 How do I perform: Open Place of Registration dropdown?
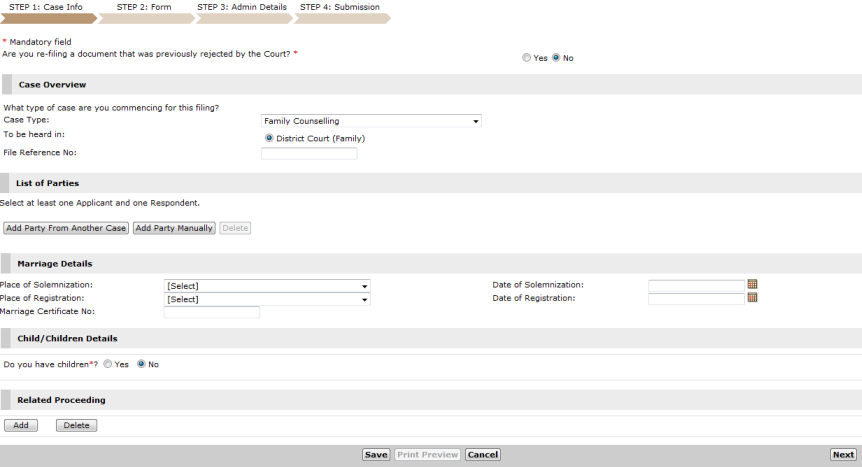click(267, 299)
